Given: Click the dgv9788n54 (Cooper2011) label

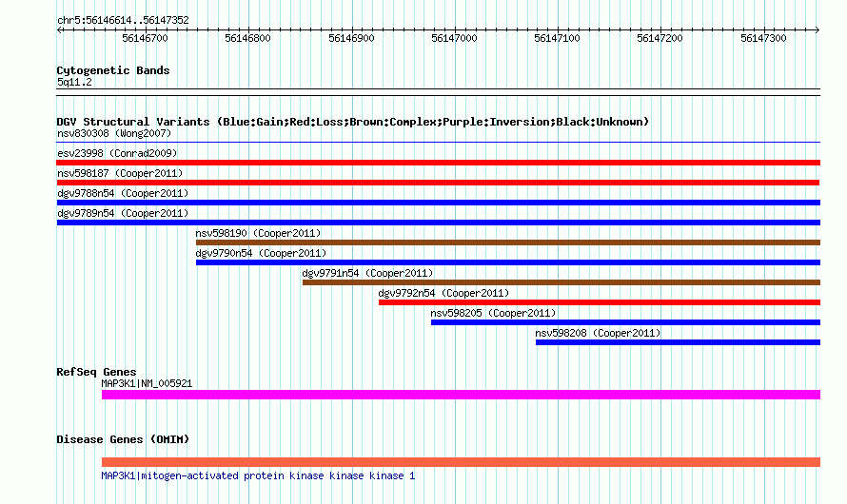Looking at the screenshot, I should [123, 193].
